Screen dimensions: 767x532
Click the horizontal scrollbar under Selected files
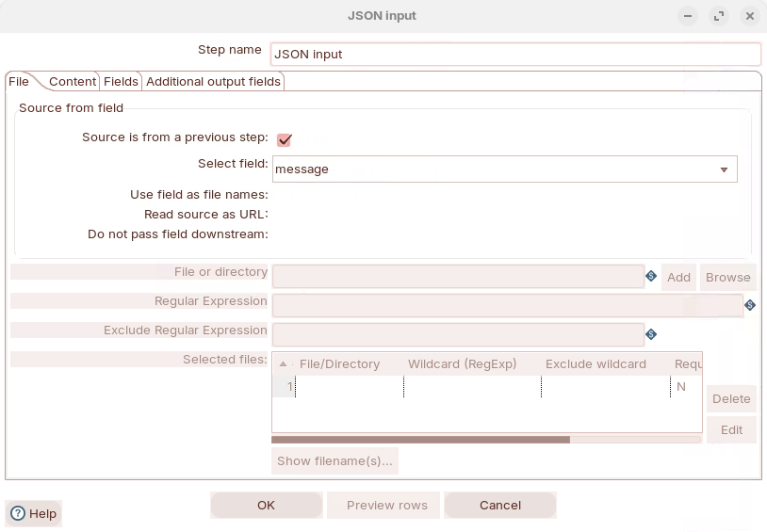click(420, 440)
